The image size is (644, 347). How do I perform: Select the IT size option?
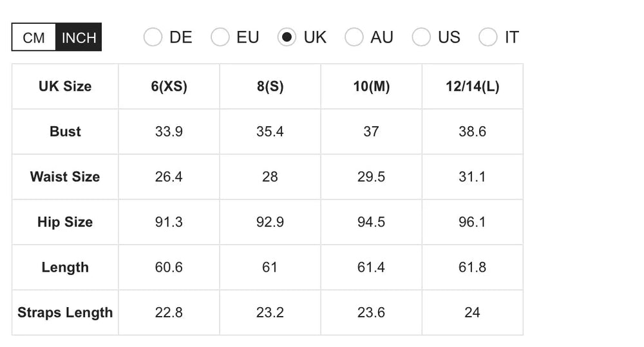point(488,37)
